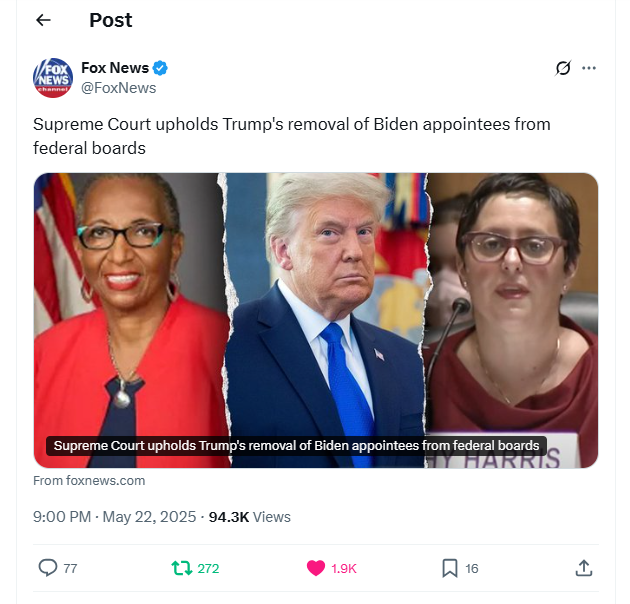Click the share upload icon
Screen dimensions: 630x604
tap(584, 568)
